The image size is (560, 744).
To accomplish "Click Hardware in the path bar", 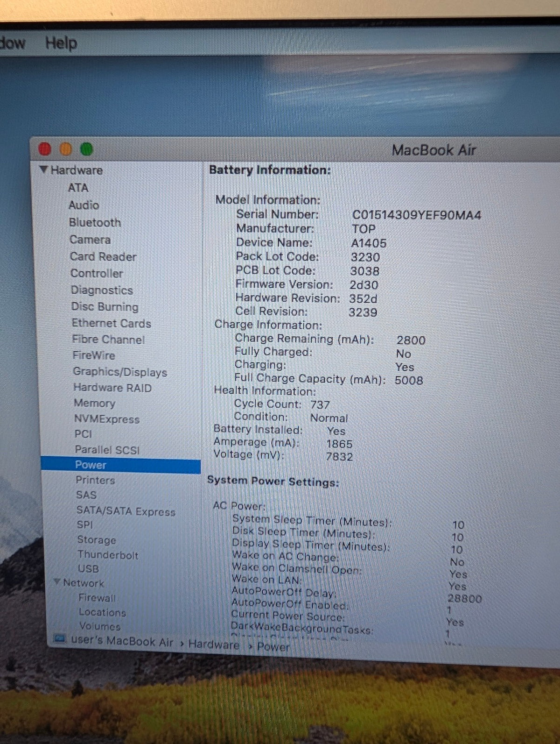I will tap(214, 645).
